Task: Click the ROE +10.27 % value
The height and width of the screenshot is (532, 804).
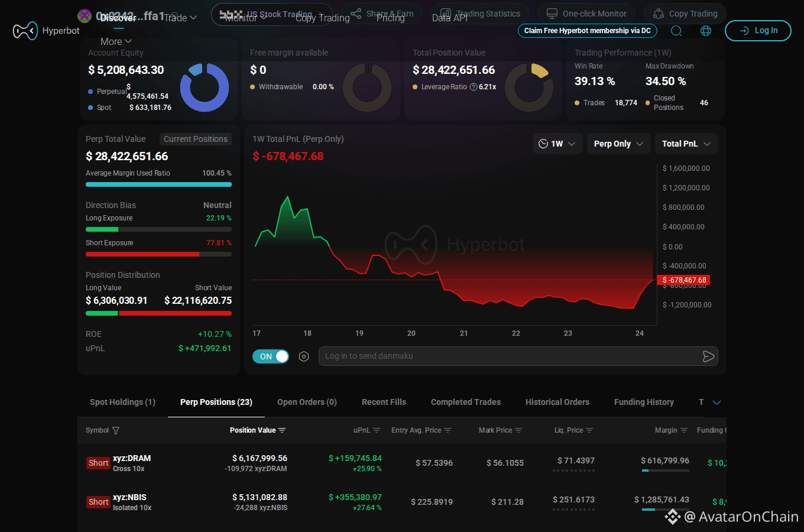Action: 215,334
